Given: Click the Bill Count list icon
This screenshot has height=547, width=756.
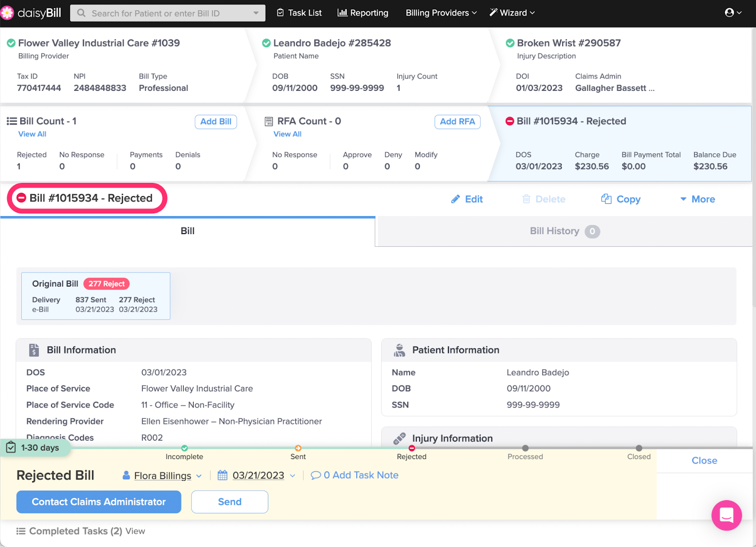Looking at the screenshot, I should click(x=12, y=121).
